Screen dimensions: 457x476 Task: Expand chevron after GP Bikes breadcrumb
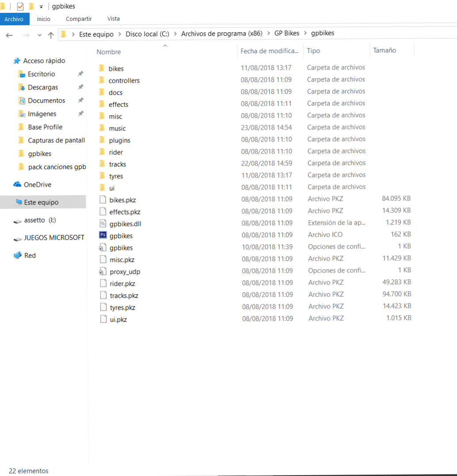pyautogui.click(x=305, y=33)
